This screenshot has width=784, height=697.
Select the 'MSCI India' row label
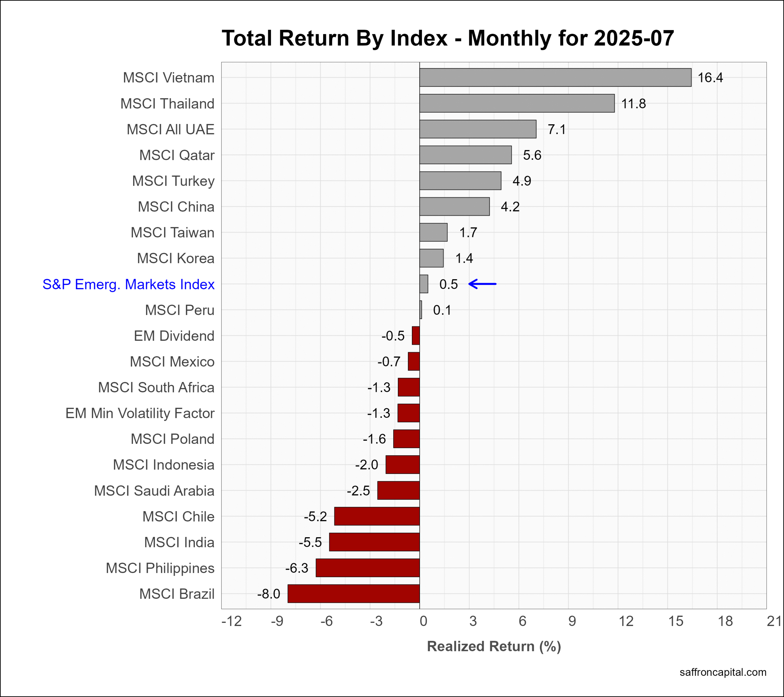tap(179, 542)
